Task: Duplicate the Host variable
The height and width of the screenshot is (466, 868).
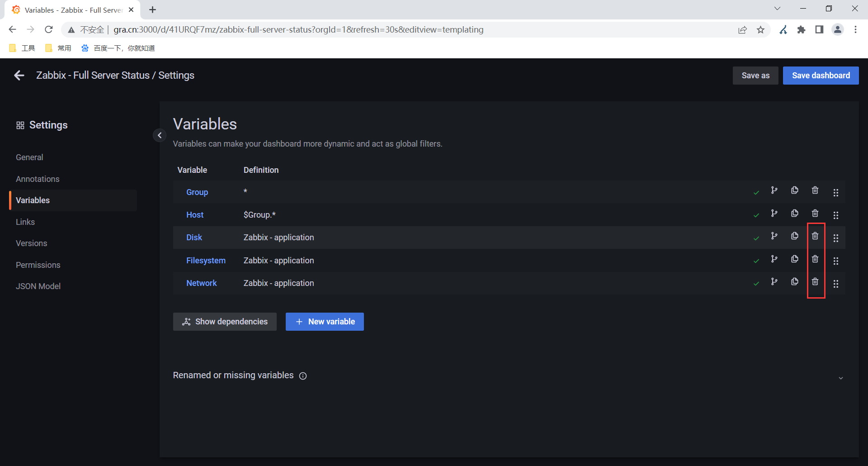Action: tap(795, 213)
